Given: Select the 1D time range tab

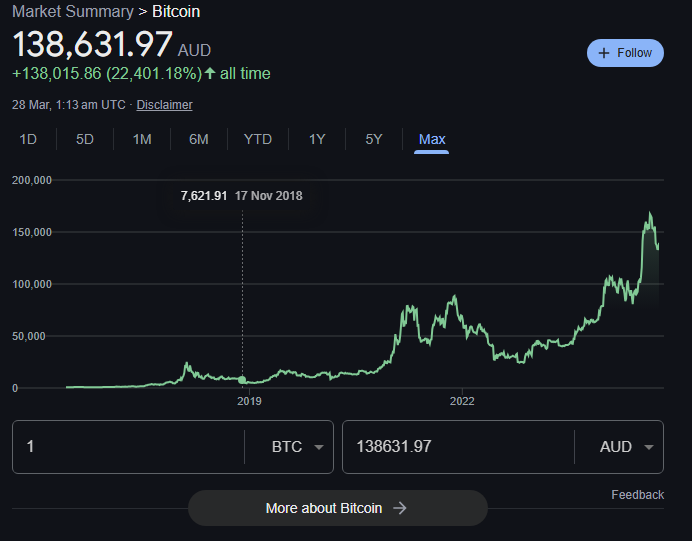Looking at the screenshot, I should (28, 139).
